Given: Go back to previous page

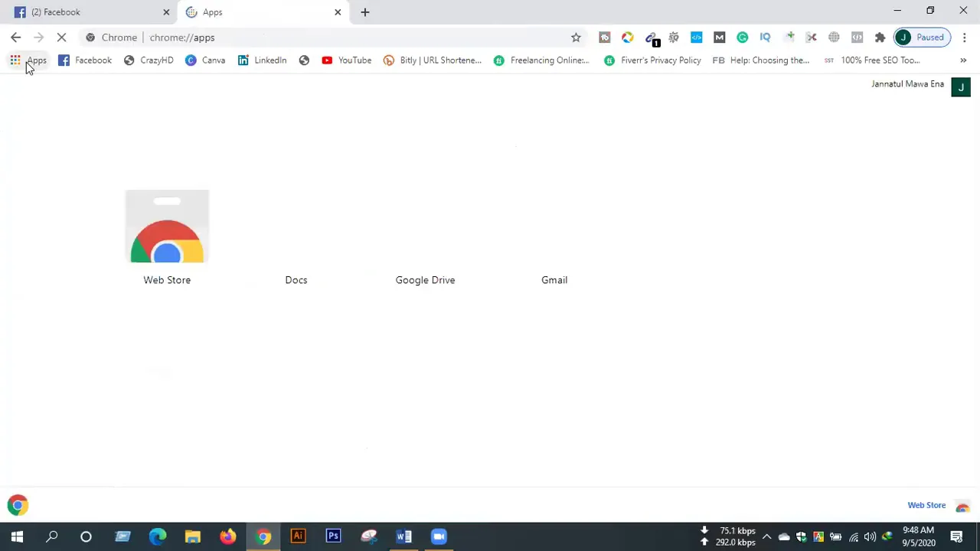Looking at the screenshot, I should click(16, 37).
